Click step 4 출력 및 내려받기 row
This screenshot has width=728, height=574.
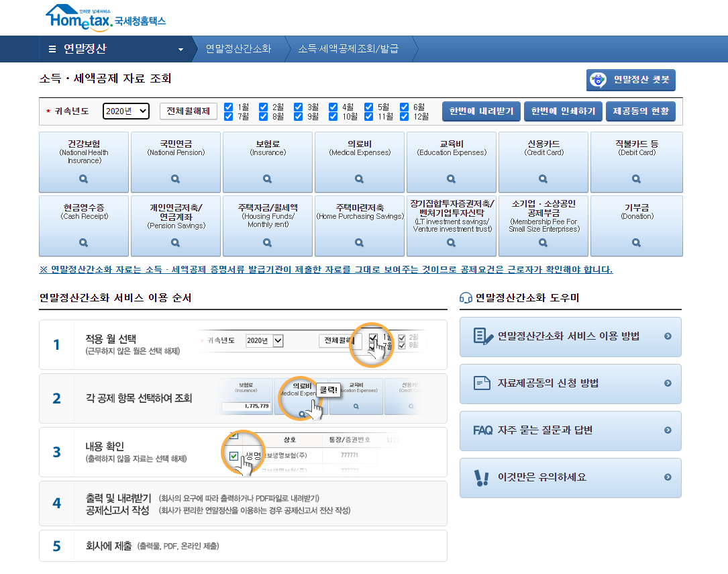pyautogui.click(x=244, y=504)
